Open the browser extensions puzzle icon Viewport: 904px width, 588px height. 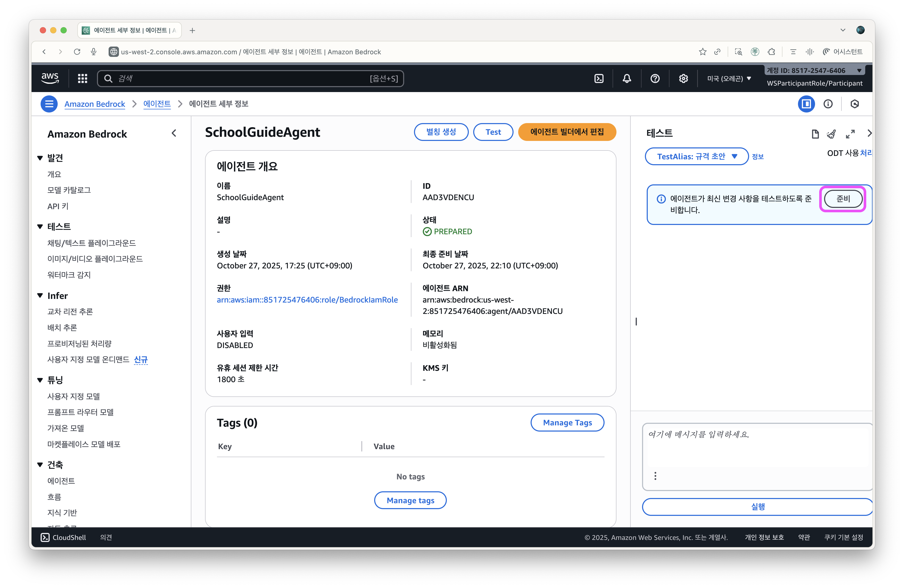click(x=771, y=52)
